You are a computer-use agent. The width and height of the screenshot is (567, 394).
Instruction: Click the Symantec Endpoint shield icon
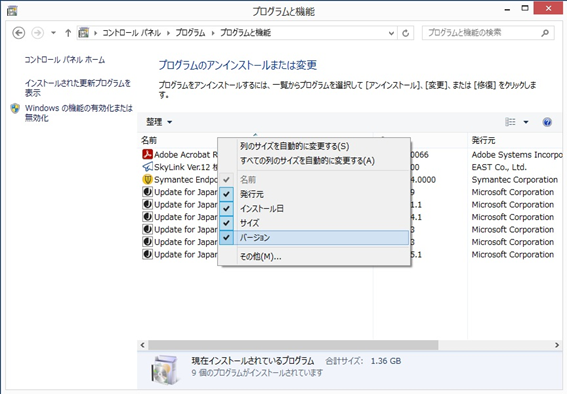coord(147,179)
